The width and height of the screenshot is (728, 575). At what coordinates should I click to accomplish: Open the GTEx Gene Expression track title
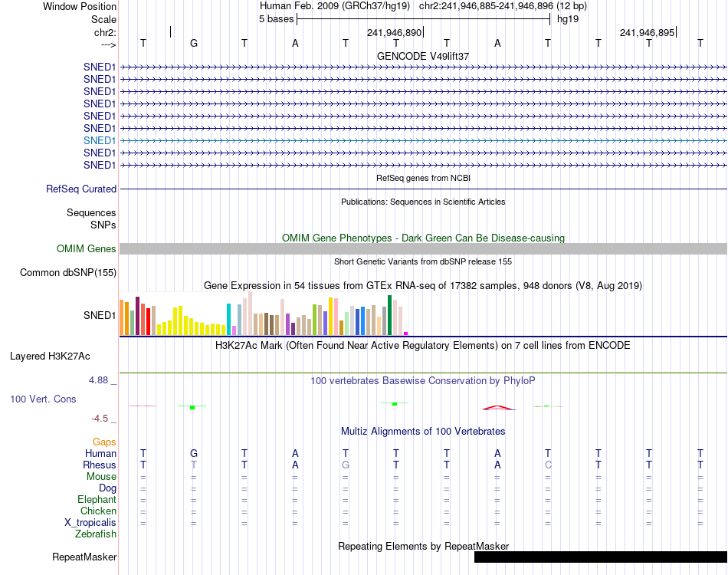pyautogui.click(x=423, y=286)
